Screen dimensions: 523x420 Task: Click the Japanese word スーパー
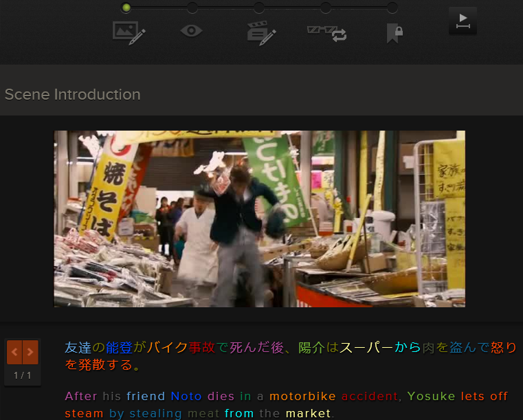(366, 348)
